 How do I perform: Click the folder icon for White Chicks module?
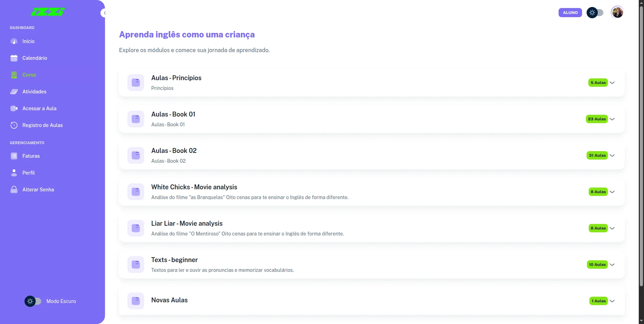point(136,192)
